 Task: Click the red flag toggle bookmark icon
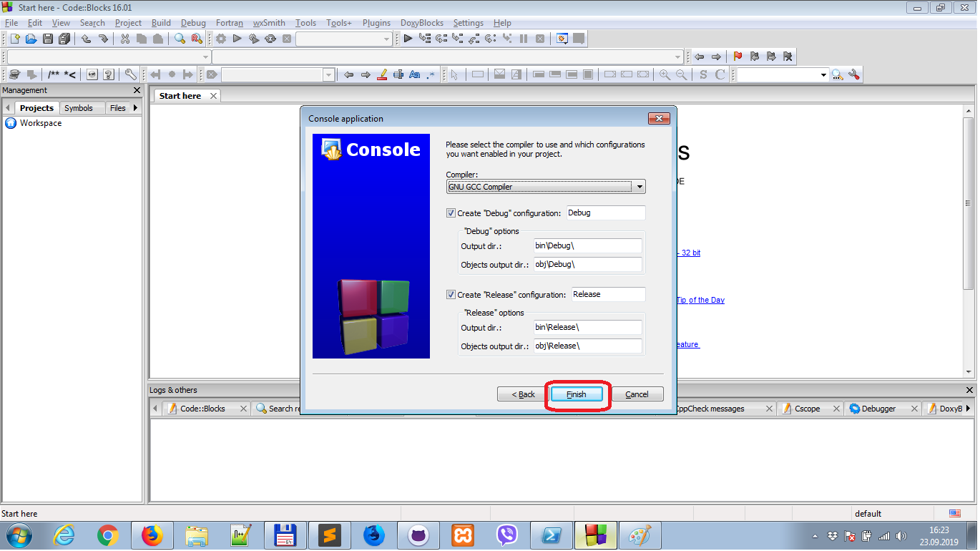pos(738,57)
